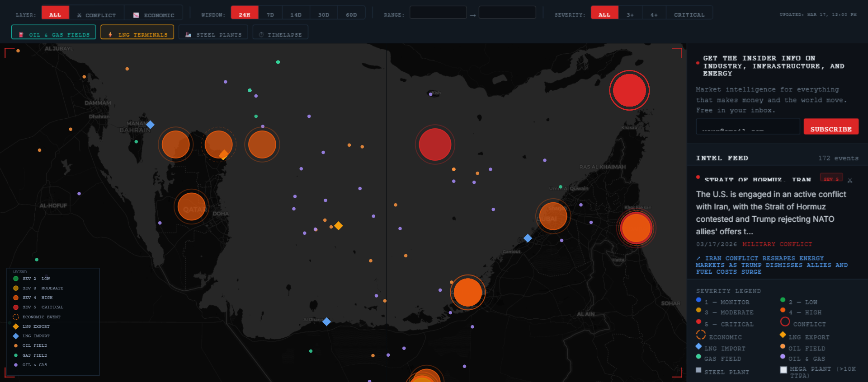Select the blue LNG import diamond near Al Dhannah
Image resolution: width=868 pixels, height=382 pixels.
[326, 321]
